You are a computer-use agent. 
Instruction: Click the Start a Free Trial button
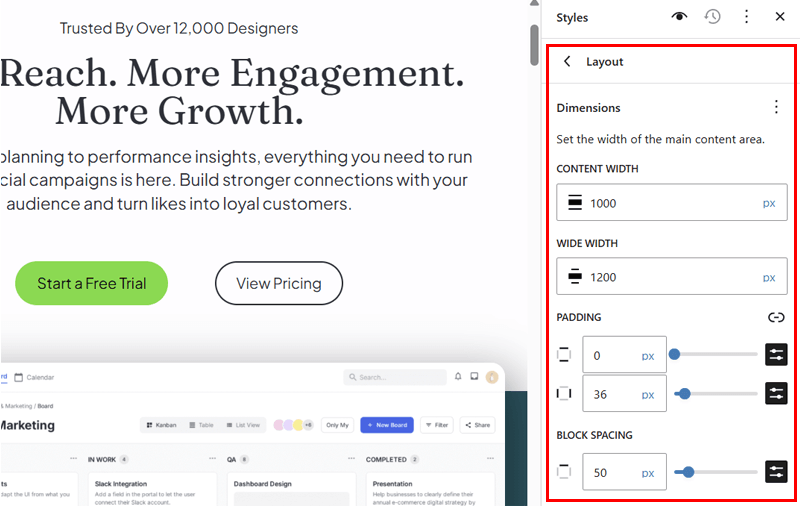[x=91, y=284]
